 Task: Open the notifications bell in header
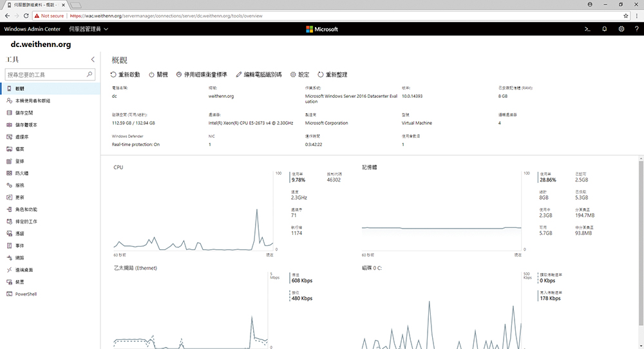tap(604, 29)
